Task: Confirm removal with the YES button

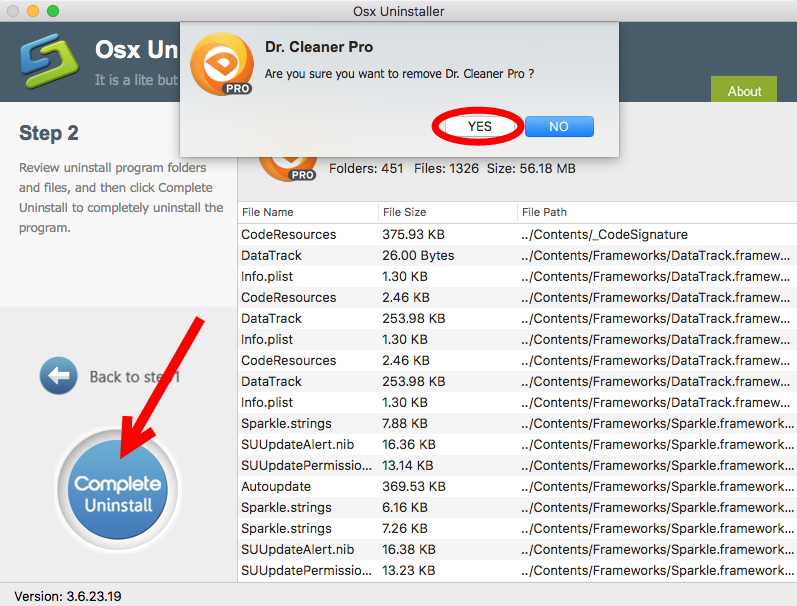Action: coord(479,127)
